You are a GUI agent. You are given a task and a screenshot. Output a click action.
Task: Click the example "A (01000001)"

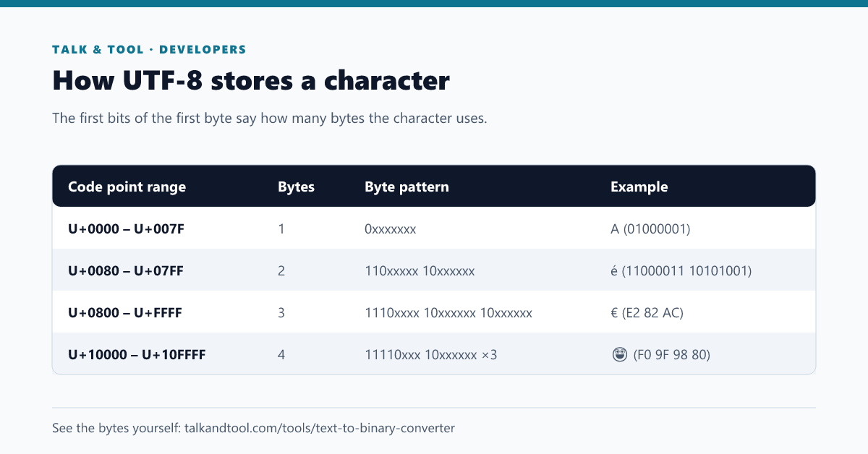tap(650, 229)
